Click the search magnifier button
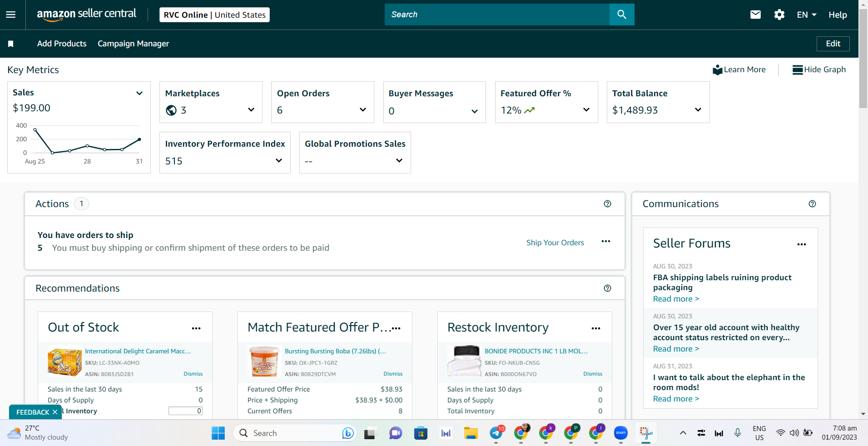This screenshot has width=868, height=446. point(622,15)
